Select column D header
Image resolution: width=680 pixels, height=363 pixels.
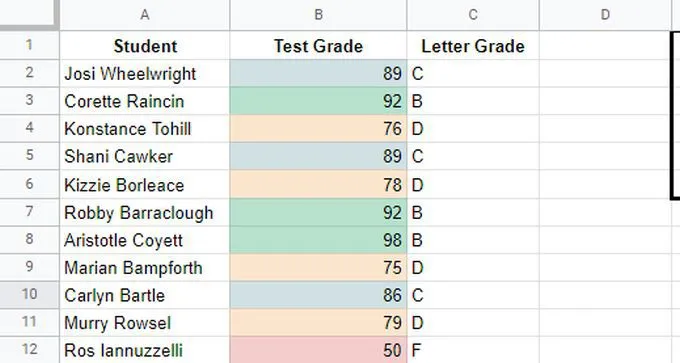click(605, 15)
